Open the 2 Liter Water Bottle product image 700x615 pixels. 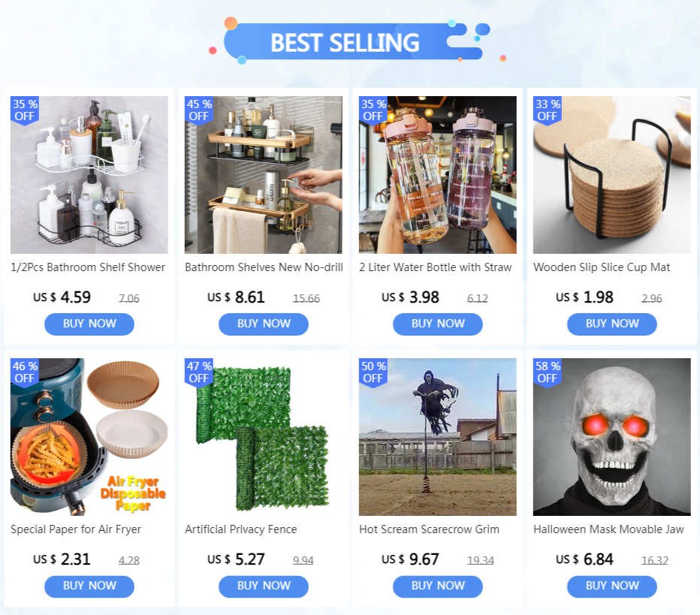tap(437, 175)
